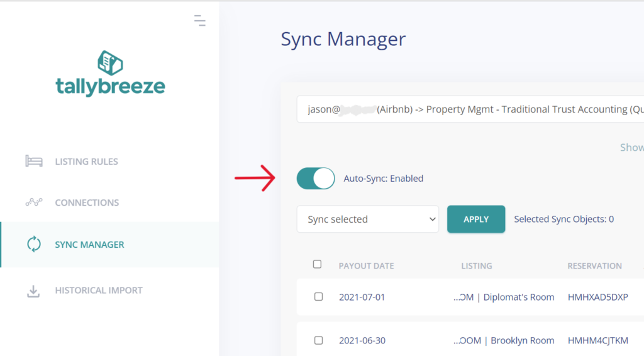Open Historical Import menu item
The width and height of the screenshot is (644, 356).
tap(99, 291)
